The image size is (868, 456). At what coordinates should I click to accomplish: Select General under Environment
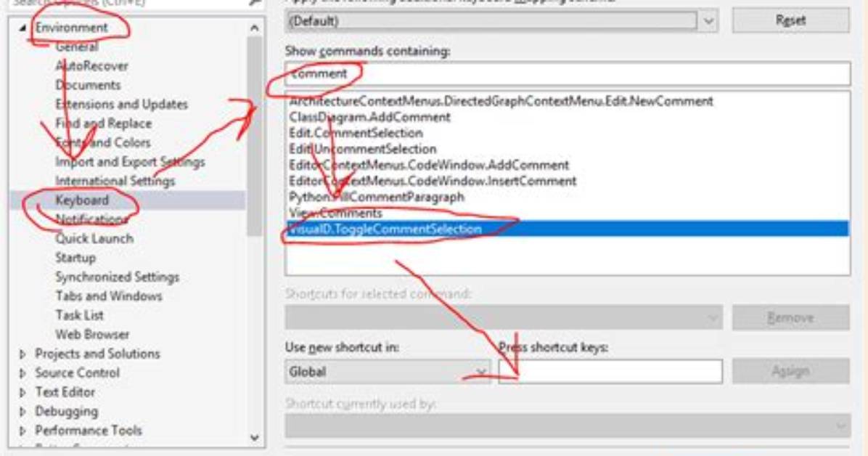[x=77, y=46]
